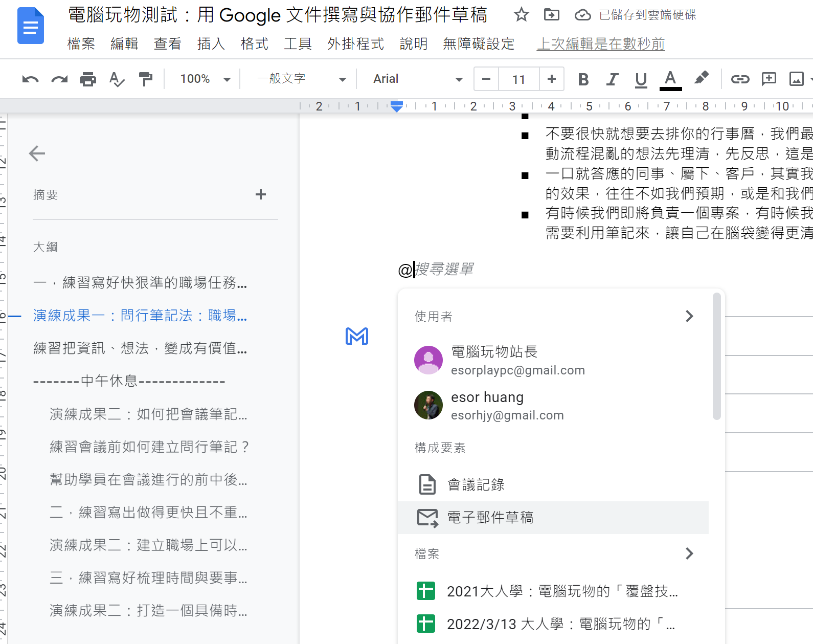Open the 編輯 menu

coord(124,44)
